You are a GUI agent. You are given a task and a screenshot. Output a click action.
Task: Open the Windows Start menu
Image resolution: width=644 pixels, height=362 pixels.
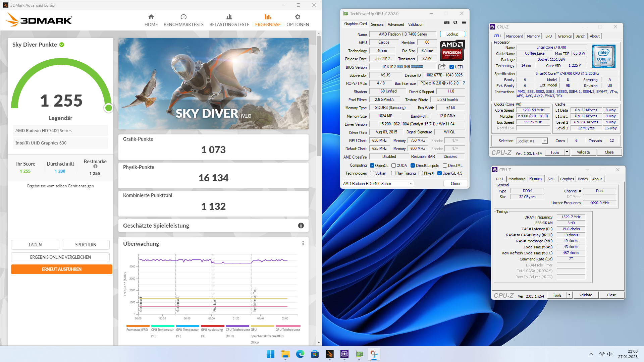[x=270, y=354]
